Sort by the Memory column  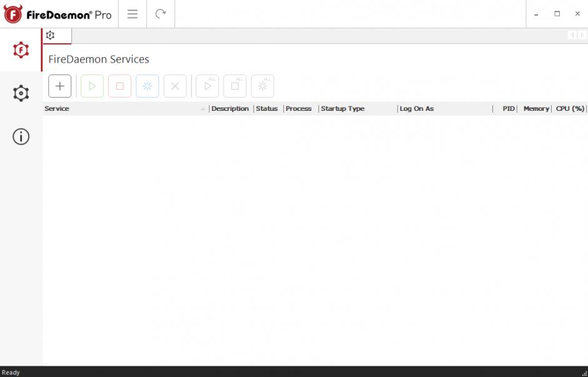click(534, 108)
